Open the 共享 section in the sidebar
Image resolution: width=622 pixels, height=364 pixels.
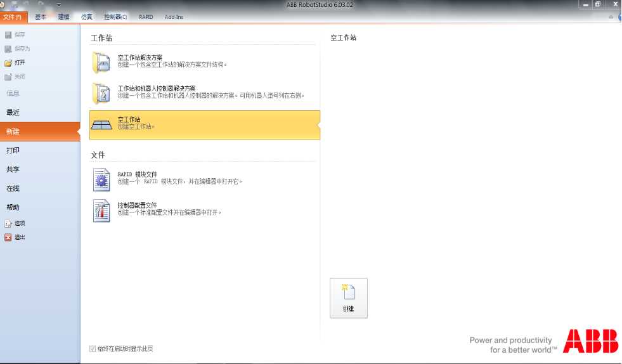click(13, 169)
